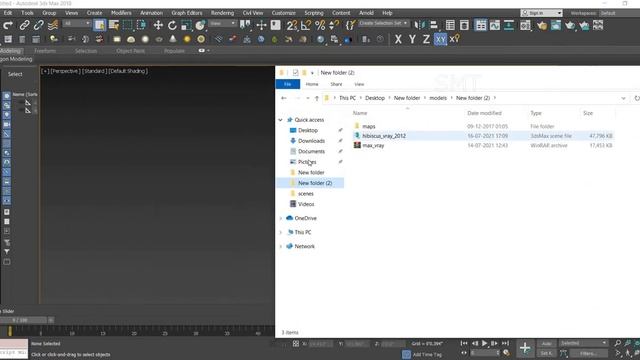The image size is (640, 360).
Task: Open the View tab in File Explorer
Action: [x=359, y=84]
